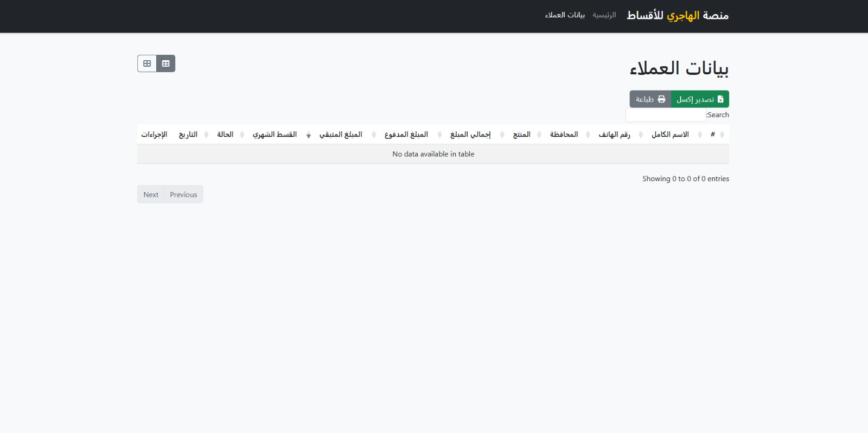Click the Excel file icon on export button
The image size is (868, 433).
[x=720, y=99]
